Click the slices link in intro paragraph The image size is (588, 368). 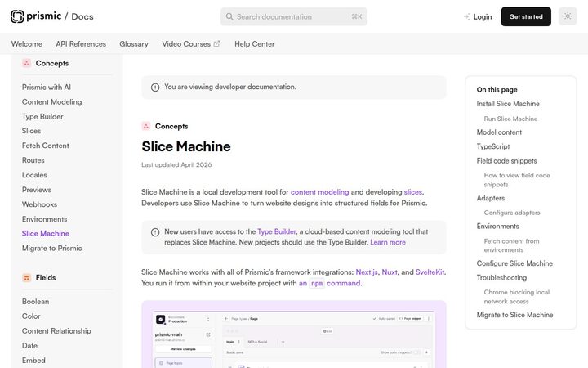[413, 192]
